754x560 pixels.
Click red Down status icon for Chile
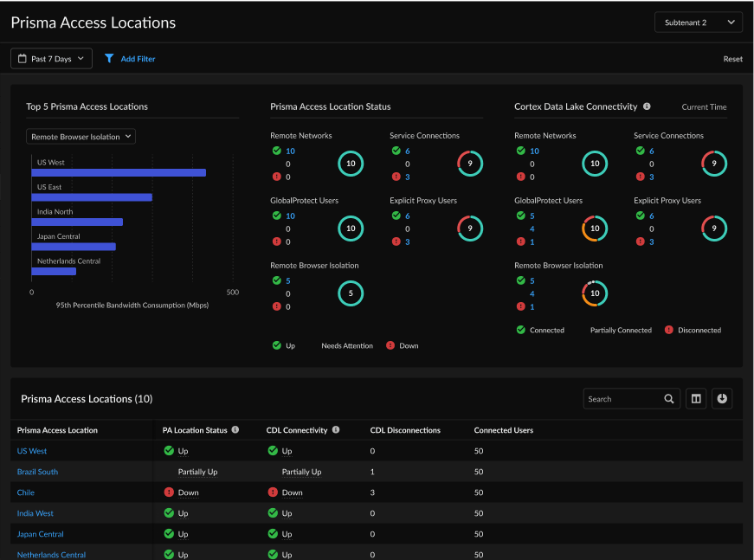(x=169, y=492)
